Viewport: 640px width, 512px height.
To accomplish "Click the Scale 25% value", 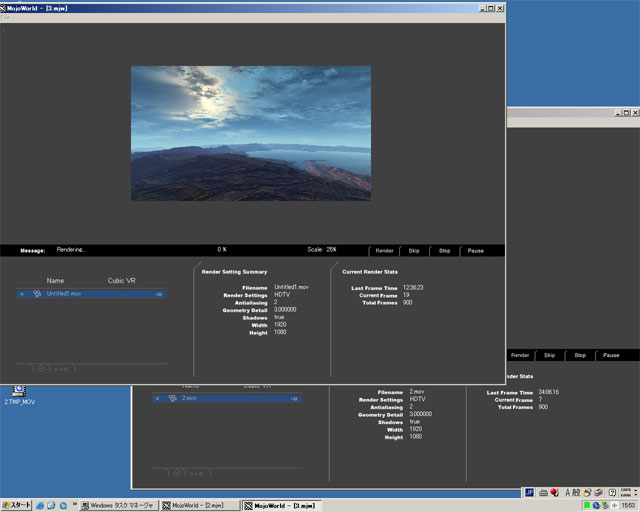I will coord(331,249).
